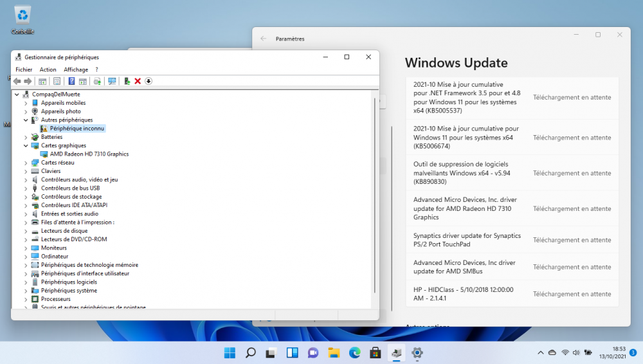Viewport: 643px width, 364px height.
Task: Switch to Settings gear on the taskbar
Action: click(x=417, y=352)
